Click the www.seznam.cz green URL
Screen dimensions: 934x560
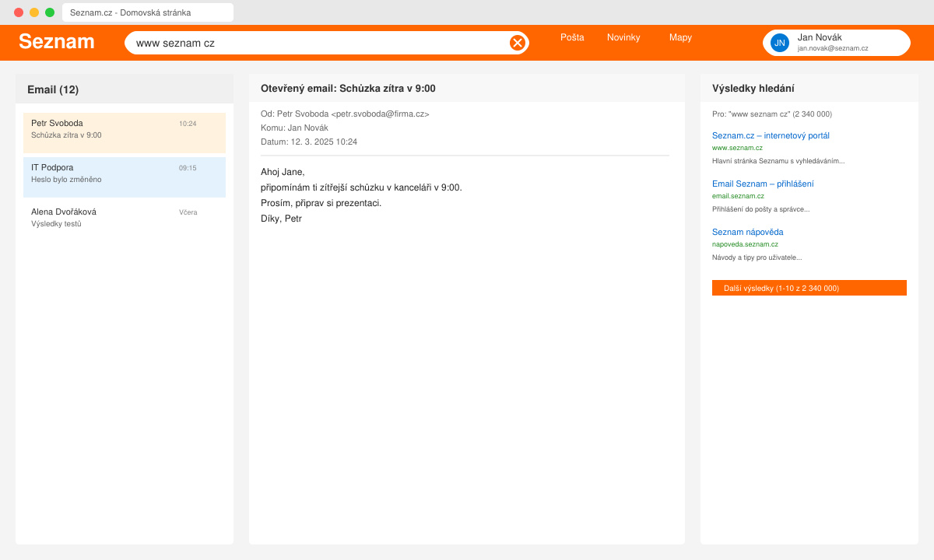[737, 148]
